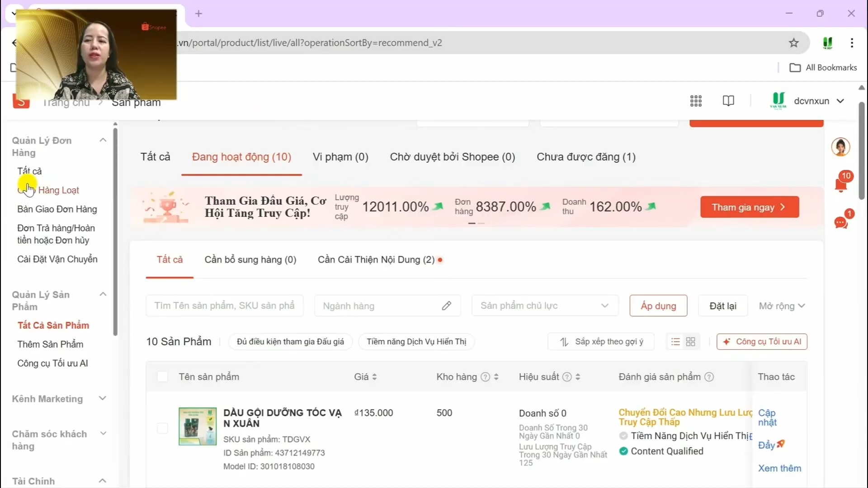Expand filters with Mở rộng

tap(782, 306)
